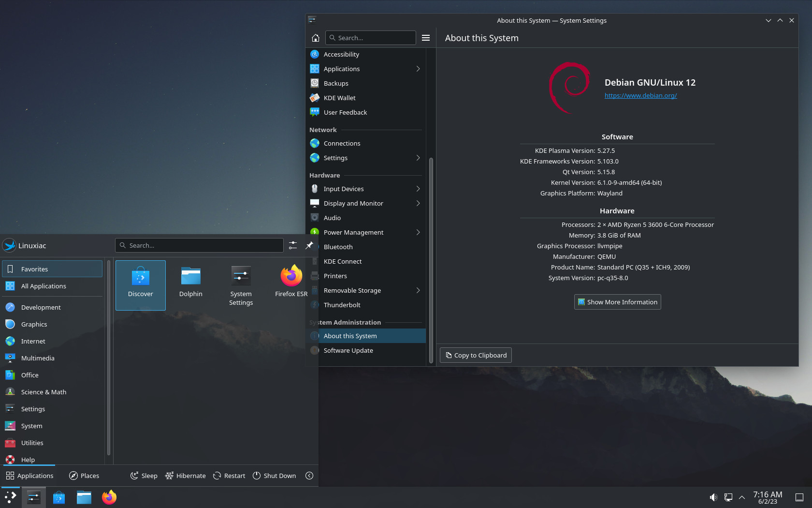
Task: Select Favorites in the launcher sidebar
Action: coord(52,269)
